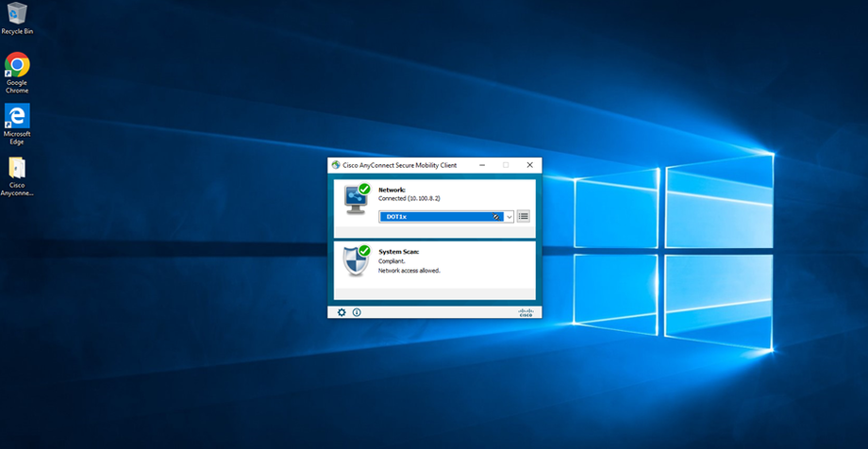Click the Cisco logo in AnyConnect footer
This screenshot has width=868, height=449.
coord(526,312)
